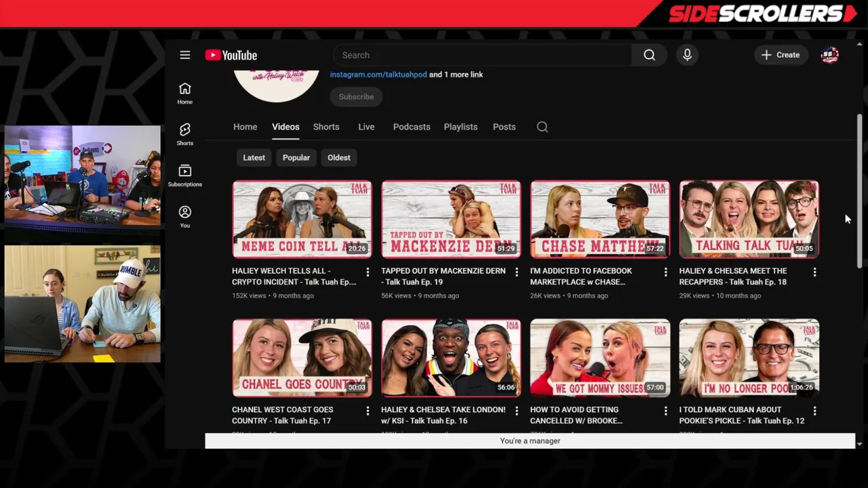
Task: Click the Talk Tuah channel avatar
Action: 277,85
